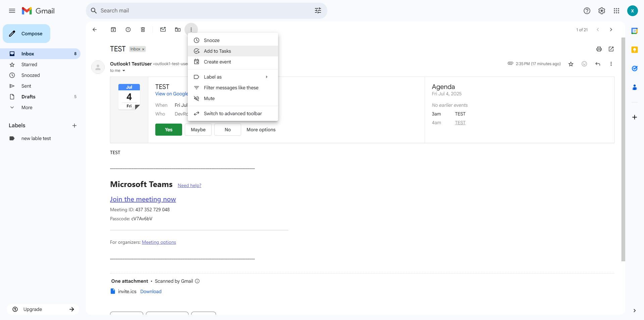644x320 pixels.
Task: Click the Search mail field
Action: (207, 11)
